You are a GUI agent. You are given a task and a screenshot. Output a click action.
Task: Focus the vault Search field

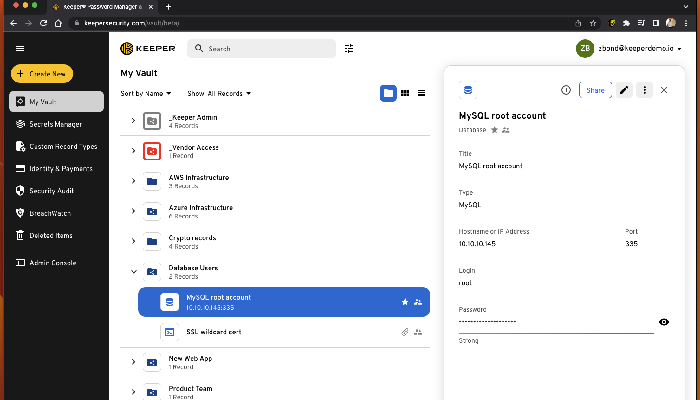[261, 48]
